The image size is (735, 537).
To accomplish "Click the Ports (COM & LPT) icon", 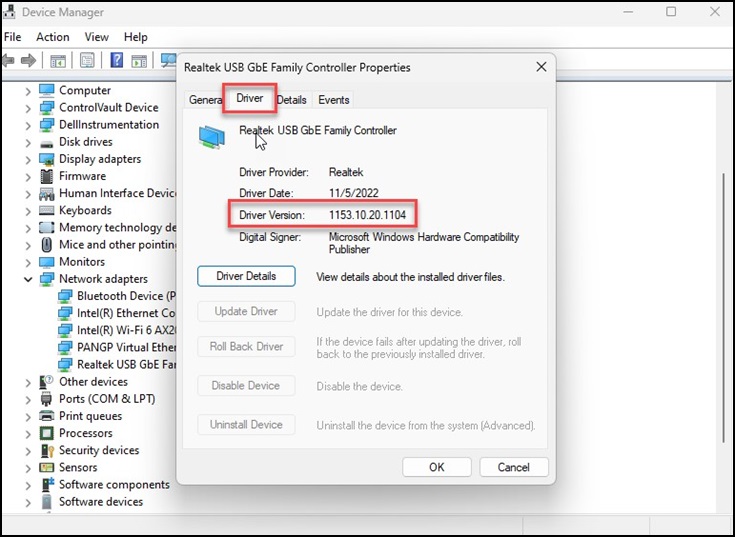I will coord(46,399).
